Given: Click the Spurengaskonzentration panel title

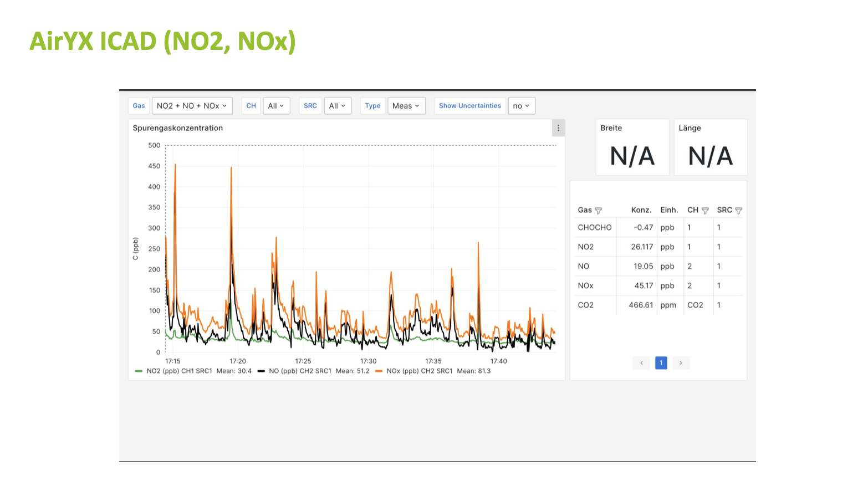Looking at the screenshot, I should point(178,128).
